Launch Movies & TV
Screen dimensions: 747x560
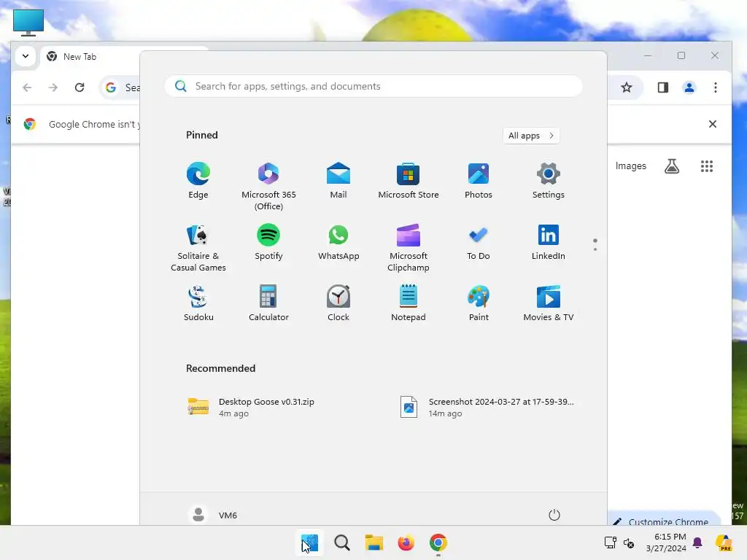pyautogui.click(x=549, y=304)
